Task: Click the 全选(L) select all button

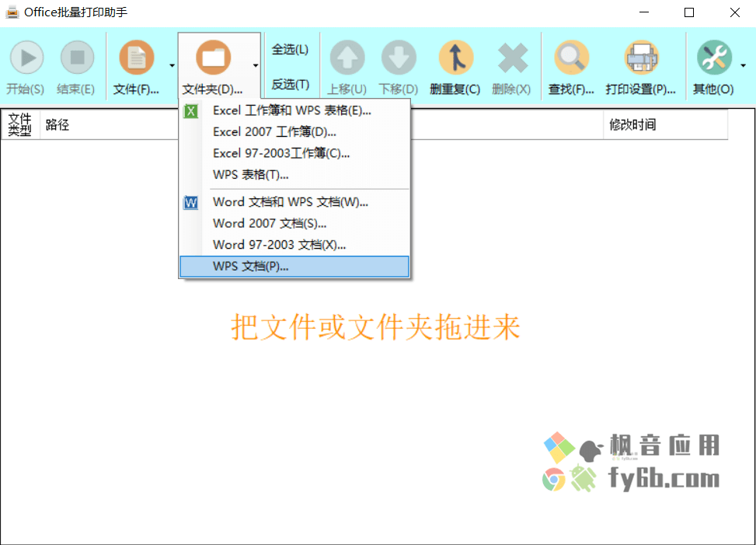Action: (291, 49)
